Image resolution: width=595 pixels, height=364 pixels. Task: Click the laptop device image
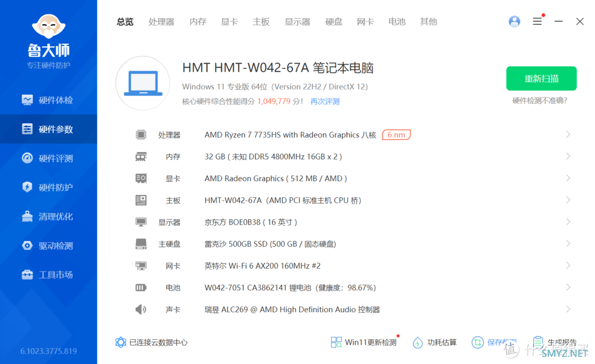143,83
